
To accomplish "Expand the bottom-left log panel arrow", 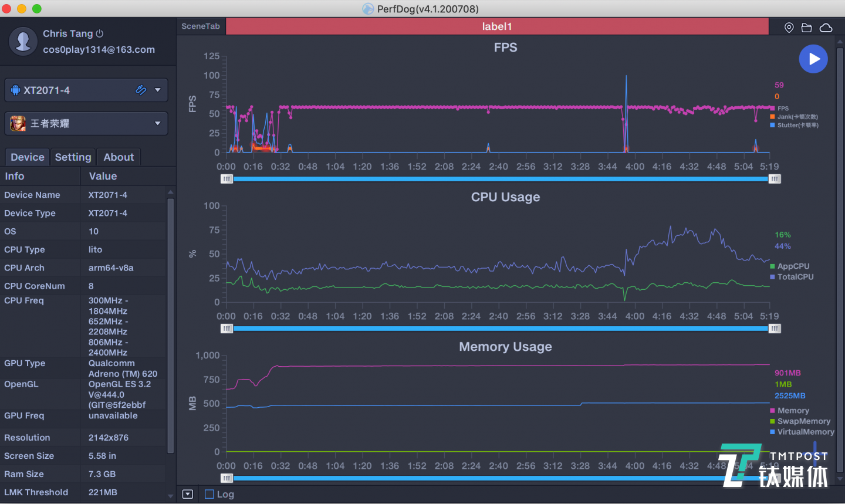I will point(188,494).
